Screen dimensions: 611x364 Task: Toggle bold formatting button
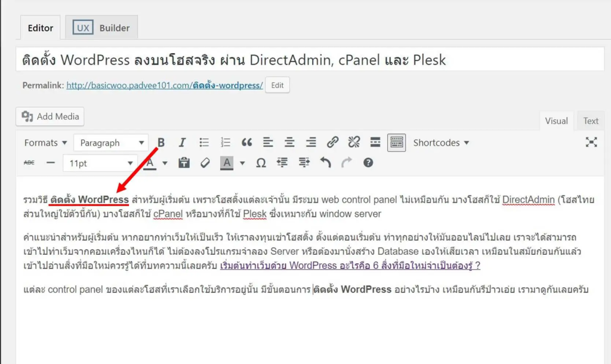tap(161, 143)
